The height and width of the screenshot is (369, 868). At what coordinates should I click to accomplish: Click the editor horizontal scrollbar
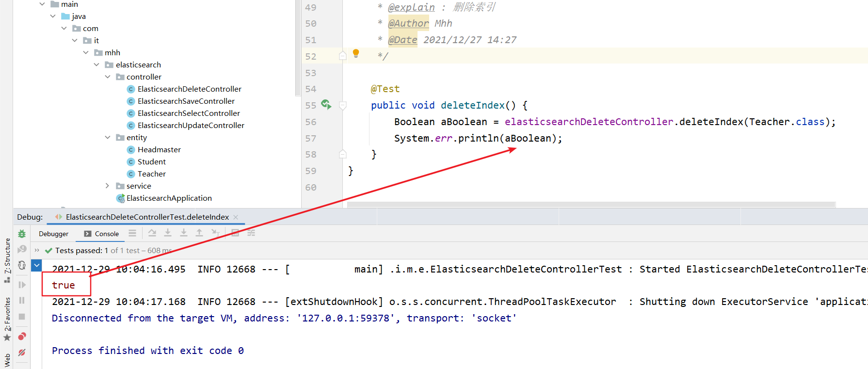click(x=591, y=205)
